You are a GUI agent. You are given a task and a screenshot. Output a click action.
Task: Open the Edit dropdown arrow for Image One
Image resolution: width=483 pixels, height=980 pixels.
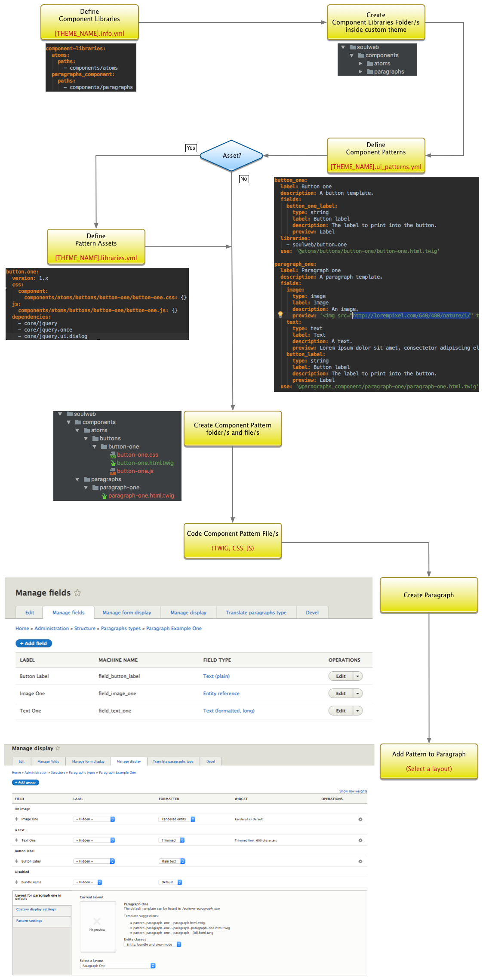click(x=357, y=693)
